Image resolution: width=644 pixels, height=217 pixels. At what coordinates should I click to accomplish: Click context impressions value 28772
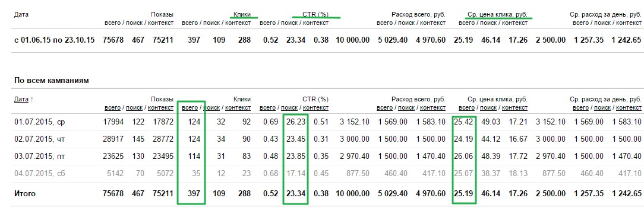click(x=163, y=139)
